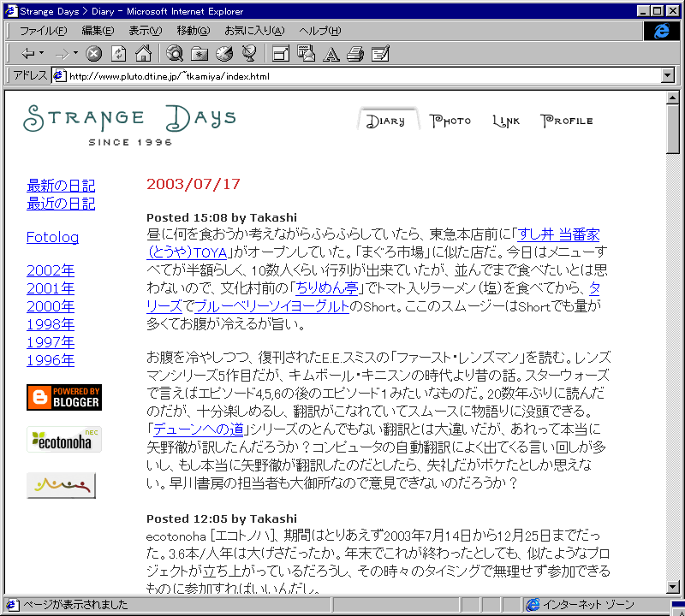
Task: Open the Mail toolbar icon
Action: 306,54
